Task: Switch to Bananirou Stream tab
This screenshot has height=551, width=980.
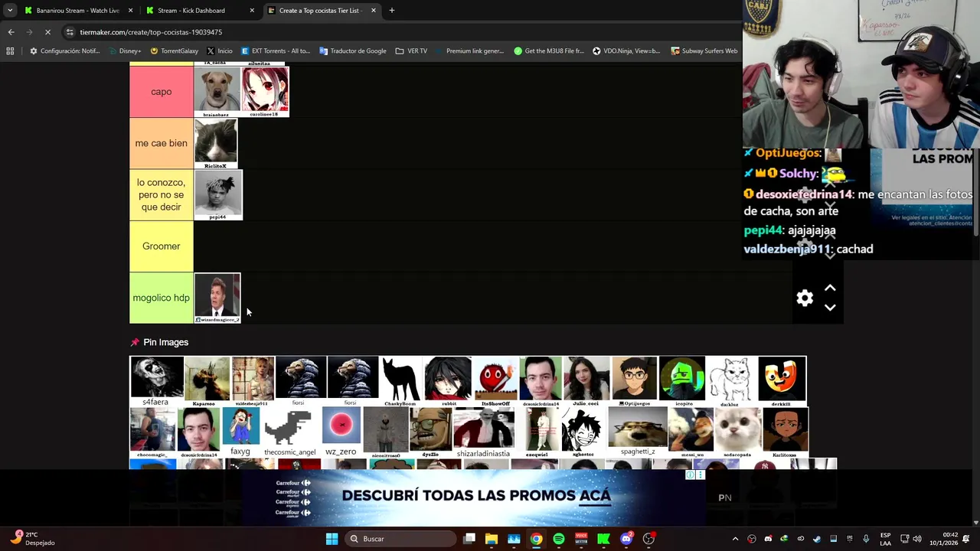Action: click(x=78, y=11)
